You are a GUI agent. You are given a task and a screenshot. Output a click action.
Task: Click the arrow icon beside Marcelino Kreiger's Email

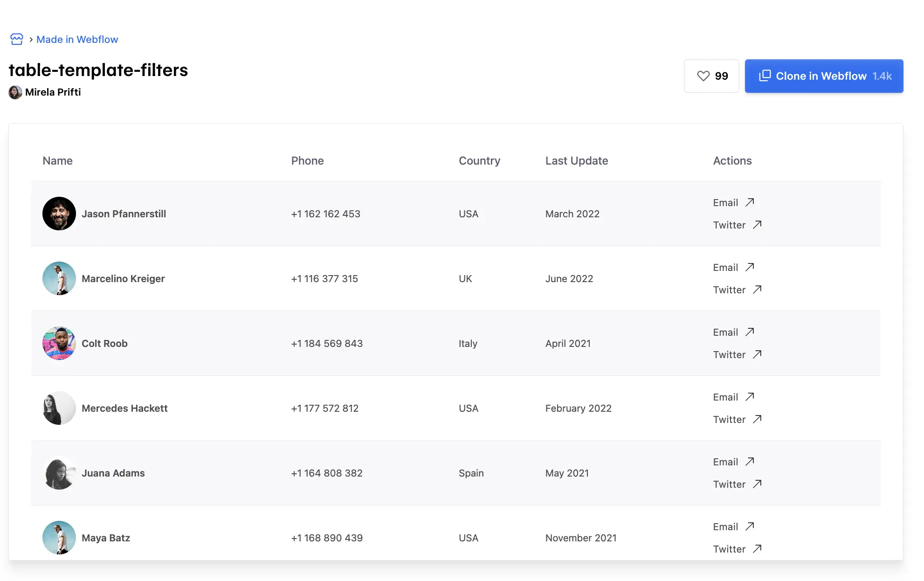pyautogui.click(x=750, y=267)
